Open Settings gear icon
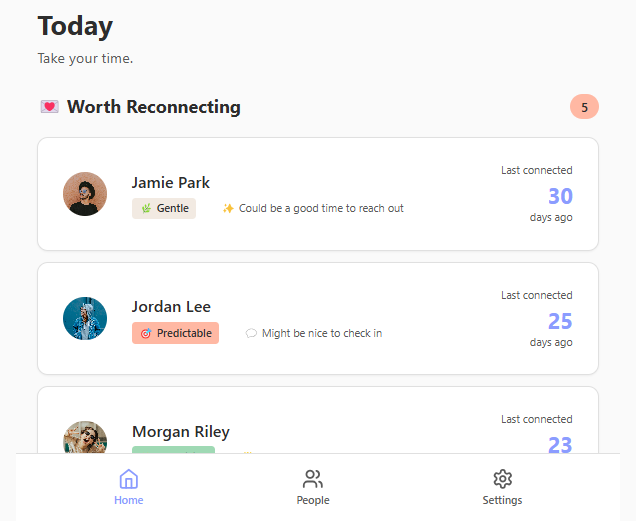 click(502, 479)
